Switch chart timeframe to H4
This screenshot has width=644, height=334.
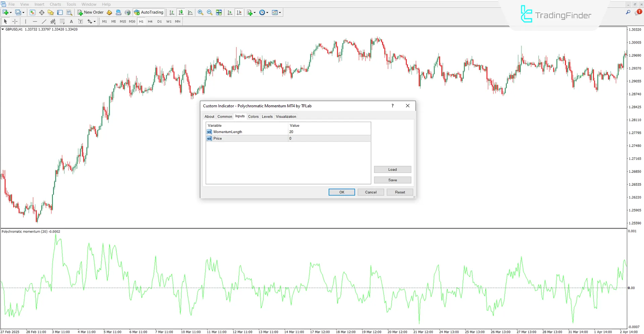(x=150, y=21)
